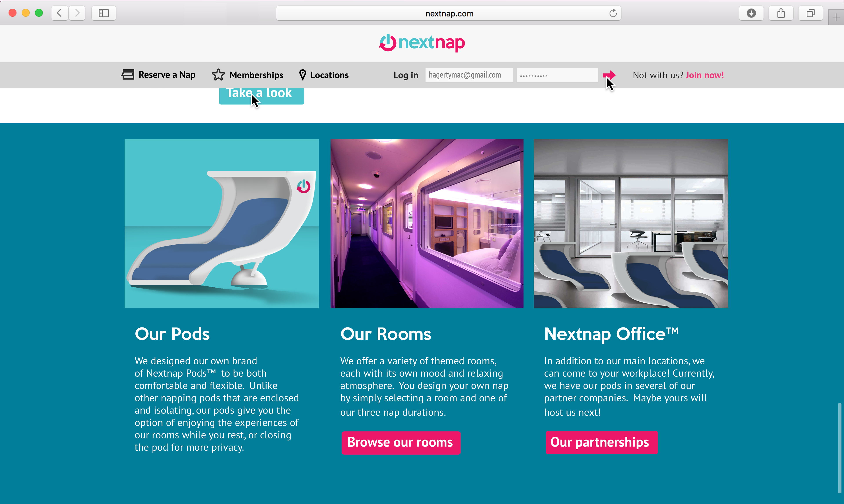This screenshot has width=844, height=504.
Task: Submit login with the pink arrow icon
Action: [609, 75]
